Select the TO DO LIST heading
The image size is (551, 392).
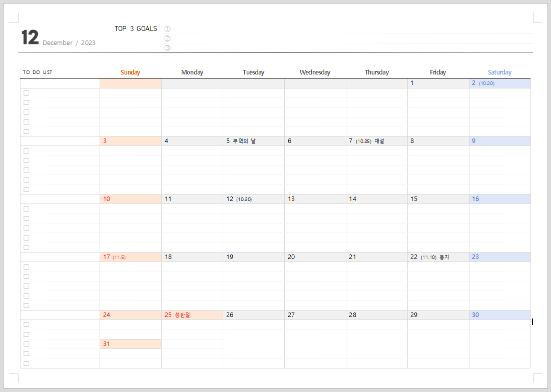pyautogui.click(x=38, y=72)
